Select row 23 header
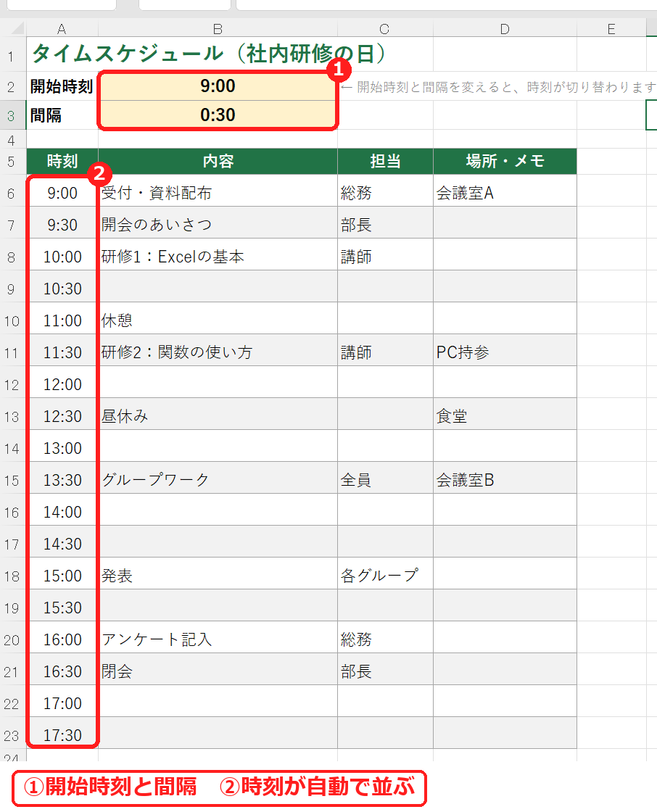 click(x=12, y=735)
